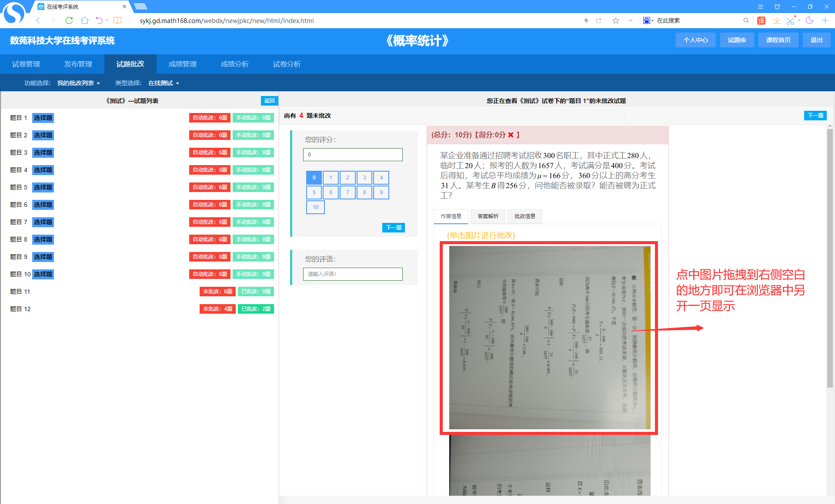Choose score 3 button
This screenshot has height=504, width=835.
pyautogui.click(x=364, y=178)
